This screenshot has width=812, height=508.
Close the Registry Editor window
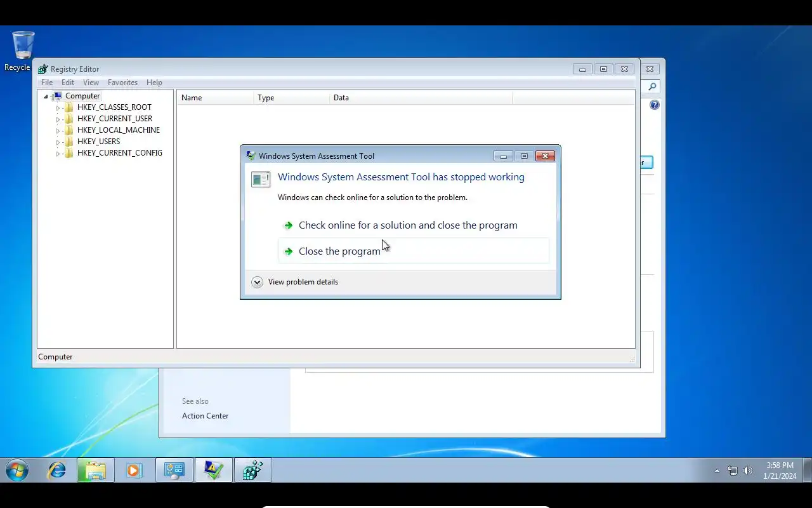[x=624, y=69]
